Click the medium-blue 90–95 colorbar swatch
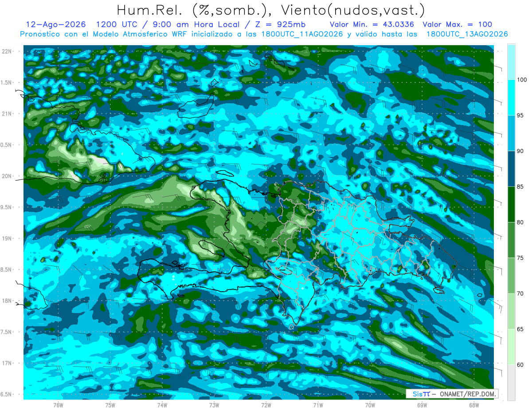Image resolution: width=532 pixels, height=411 pixels. coord(511,133)
